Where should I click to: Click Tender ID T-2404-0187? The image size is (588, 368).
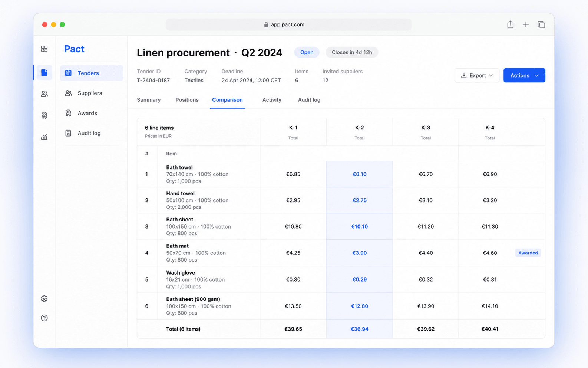click(x=153, y=80)
